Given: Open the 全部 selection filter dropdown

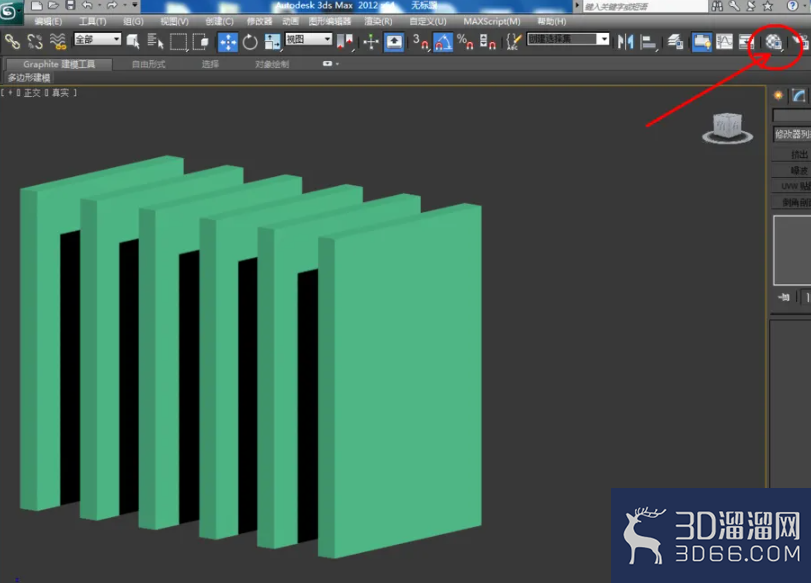Looking at the screenshot, I should 97,39.
